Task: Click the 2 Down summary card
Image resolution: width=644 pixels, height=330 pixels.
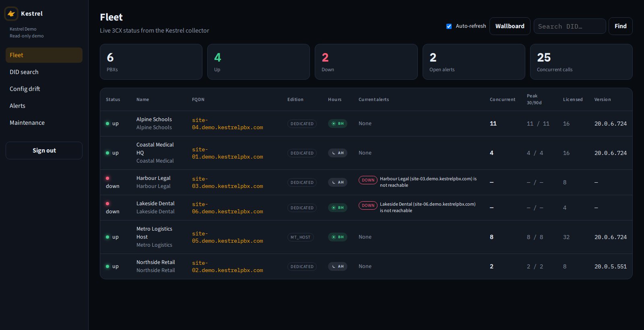Action: pos(366,62)
